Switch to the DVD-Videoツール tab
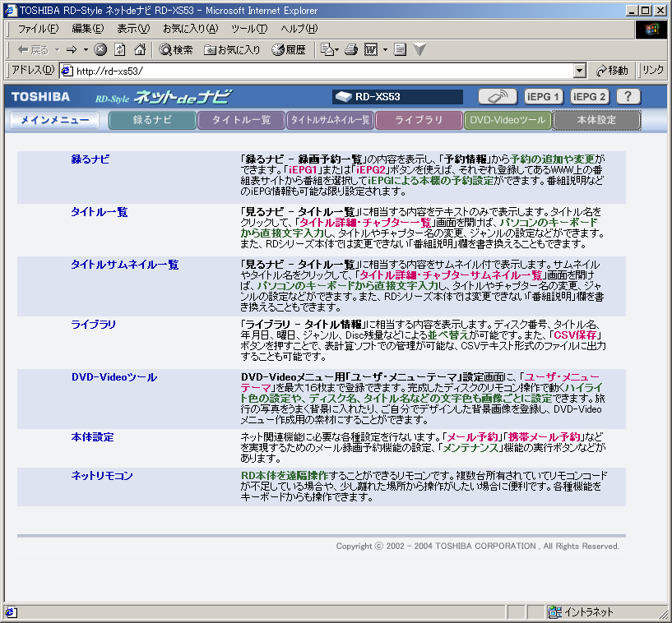 (507, 120)
